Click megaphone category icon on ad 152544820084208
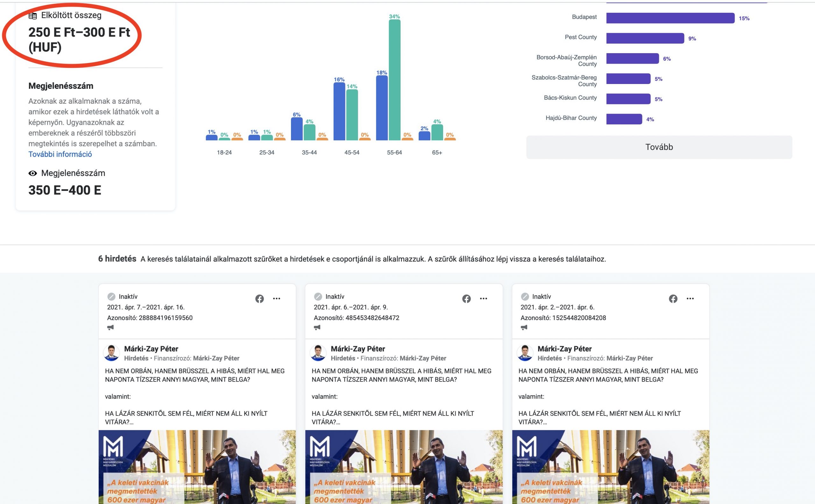The image size is (815, 504). click(524, 327)
